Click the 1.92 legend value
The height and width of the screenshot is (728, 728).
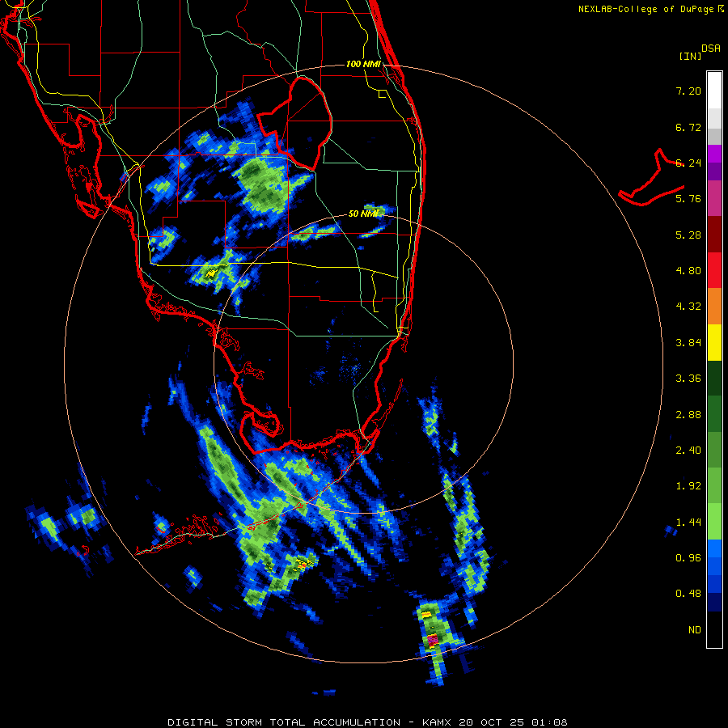coord(688,486)
